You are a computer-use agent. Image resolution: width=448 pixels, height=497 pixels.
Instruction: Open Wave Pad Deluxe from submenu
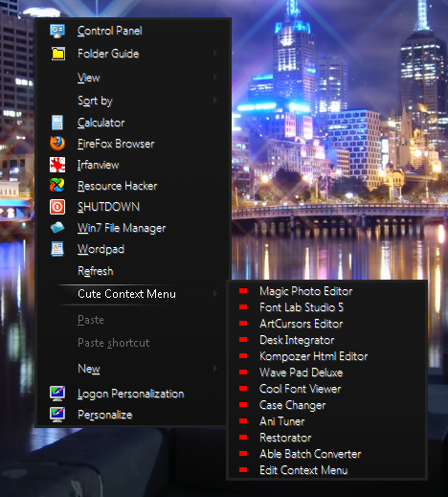(327, 373)
